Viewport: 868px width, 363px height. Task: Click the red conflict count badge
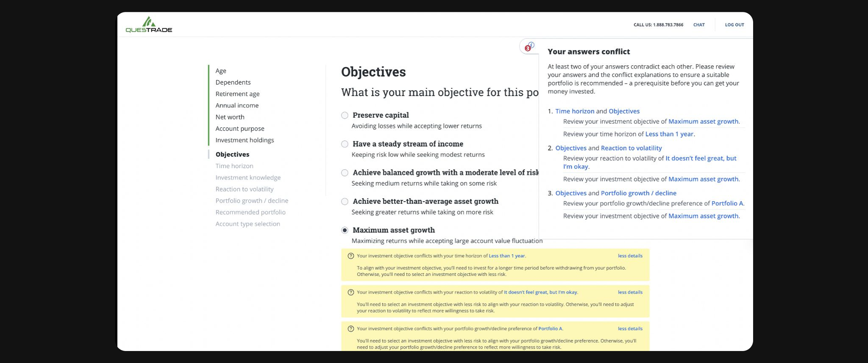(x=528, y=49)
